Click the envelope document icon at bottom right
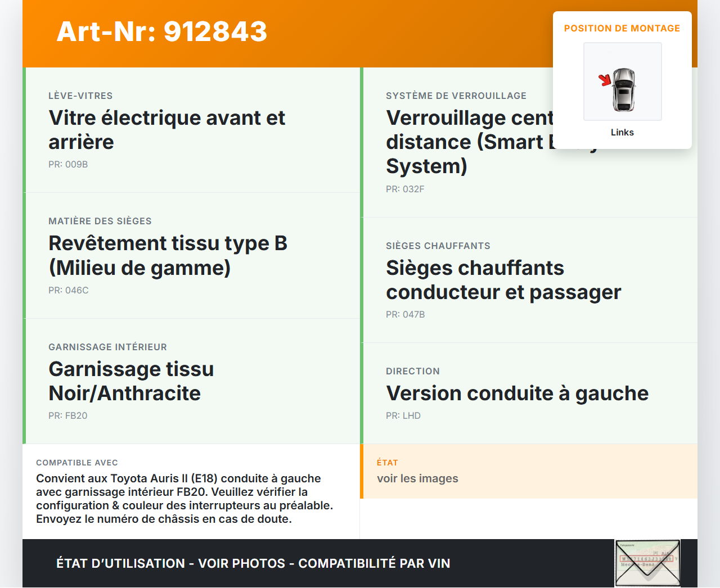 click(x=647, y=563)
